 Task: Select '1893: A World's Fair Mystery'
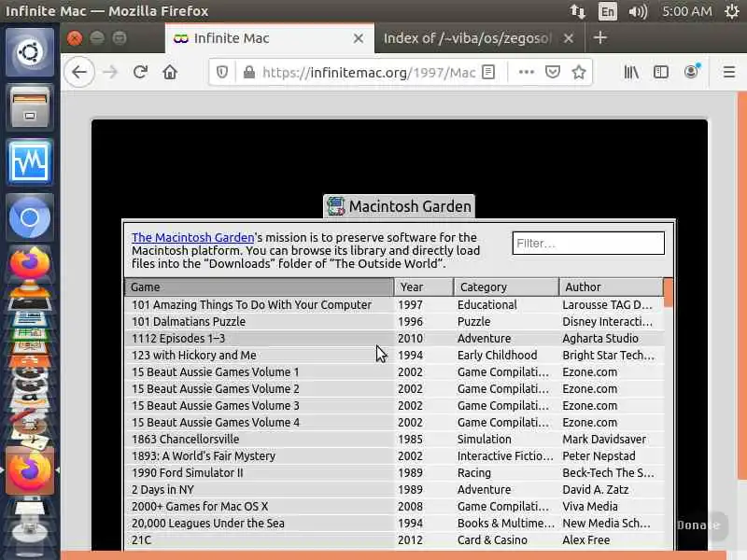(393, 455)
